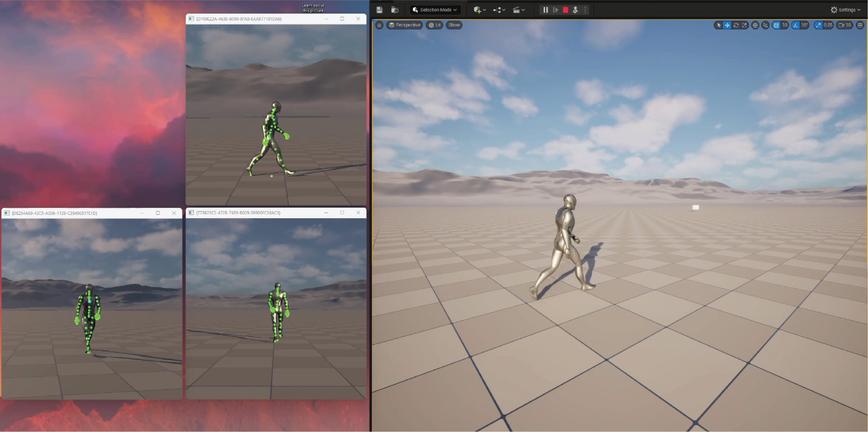Toggle grid snapping for translation
Viewport: 868px width, 432px height.
[776, 25]
